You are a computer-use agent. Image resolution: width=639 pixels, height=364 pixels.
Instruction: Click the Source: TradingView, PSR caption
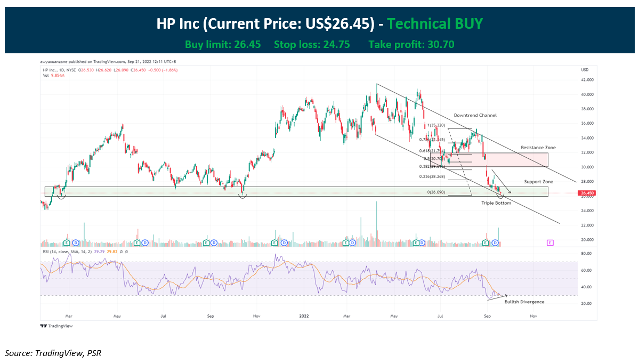click(53, 353)
